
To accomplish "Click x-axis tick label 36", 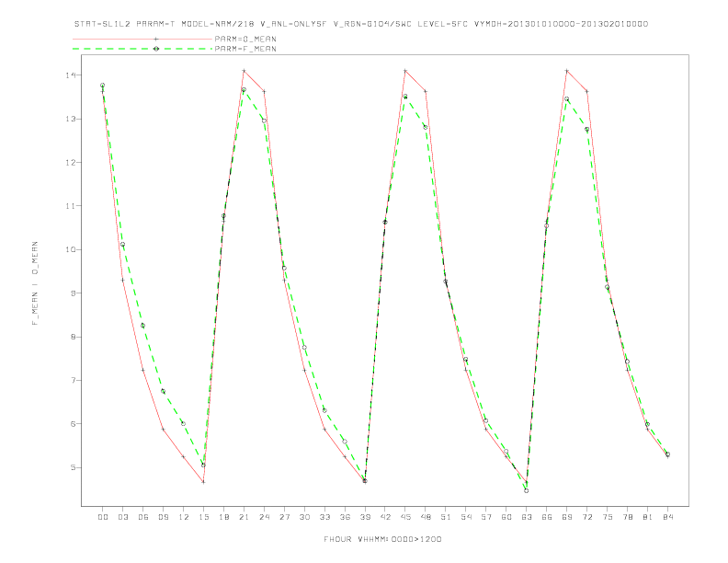I will tap(345, 517).
